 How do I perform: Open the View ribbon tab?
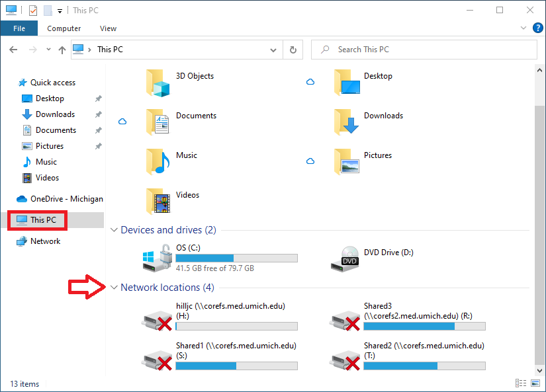pyautogui.click(x=108, y=28)
